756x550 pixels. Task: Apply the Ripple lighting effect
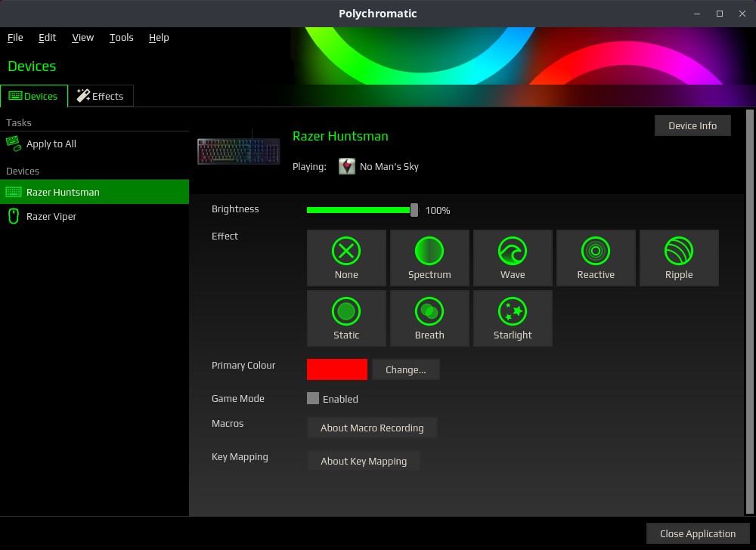click(x=679, y=258)
